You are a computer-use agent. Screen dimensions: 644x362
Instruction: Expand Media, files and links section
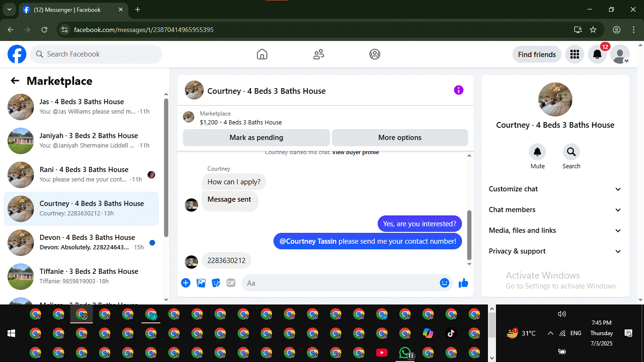click(555, 230)
